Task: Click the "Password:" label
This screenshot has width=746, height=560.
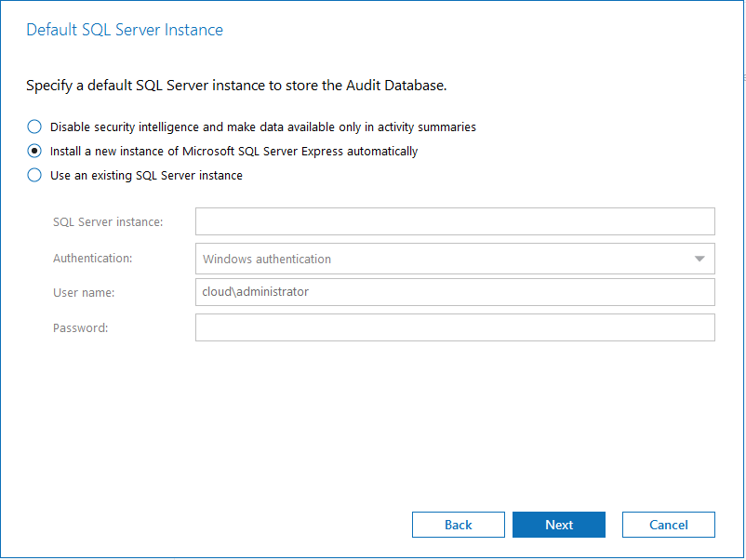Action: 81,327
